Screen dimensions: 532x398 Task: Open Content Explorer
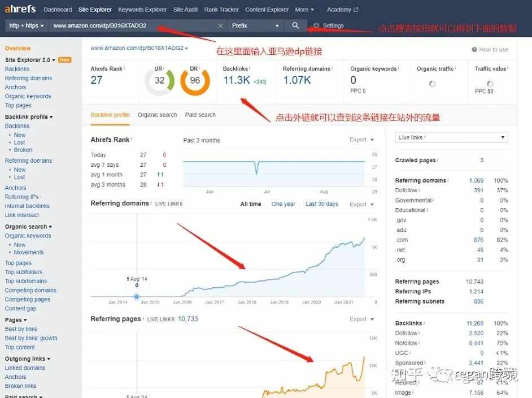[x=267, y=10]
